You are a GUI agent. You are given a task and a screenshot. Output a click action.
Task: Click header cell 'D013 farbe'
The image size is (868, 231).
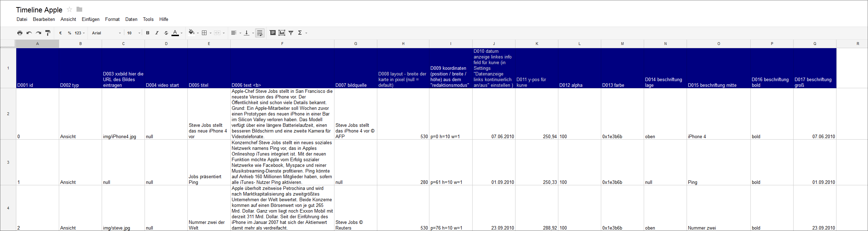point(622,68)
